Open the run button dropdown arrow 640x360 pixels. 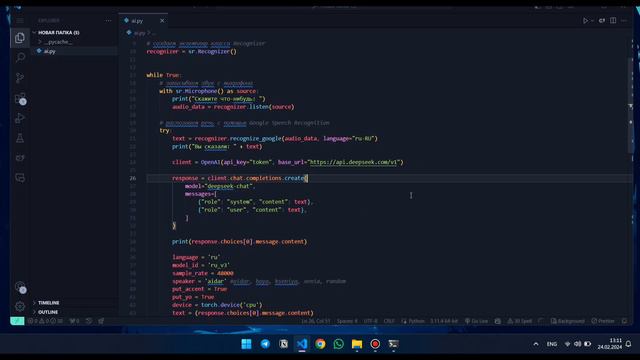click(592, 21)
